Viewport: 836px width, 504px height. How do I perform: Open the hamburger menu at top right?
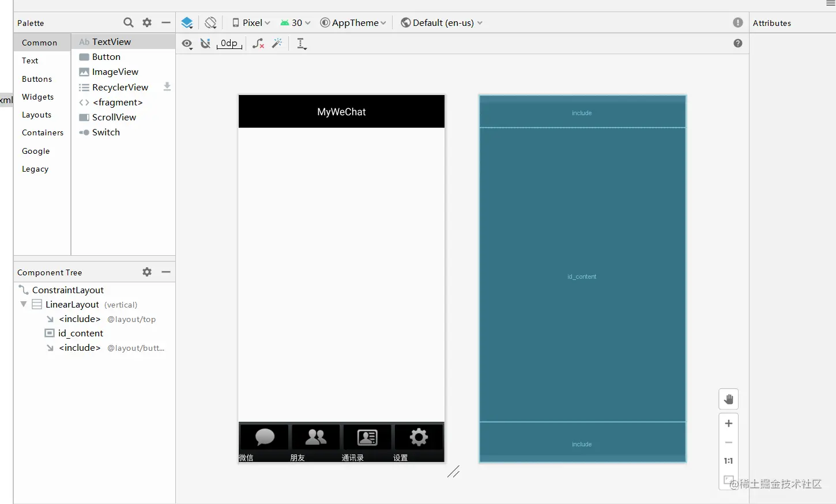[x=830, y=3]
